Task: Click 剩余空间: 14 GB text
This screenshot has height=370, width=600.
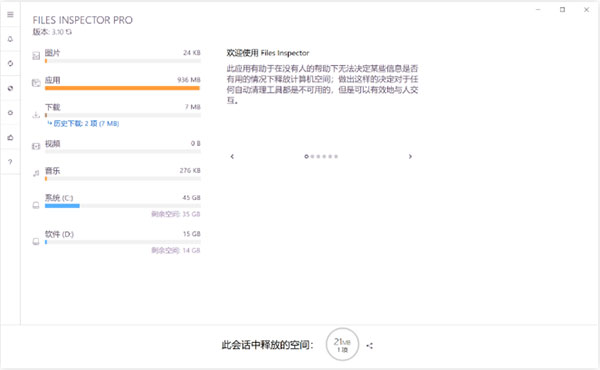Action: tap(176, 251)
